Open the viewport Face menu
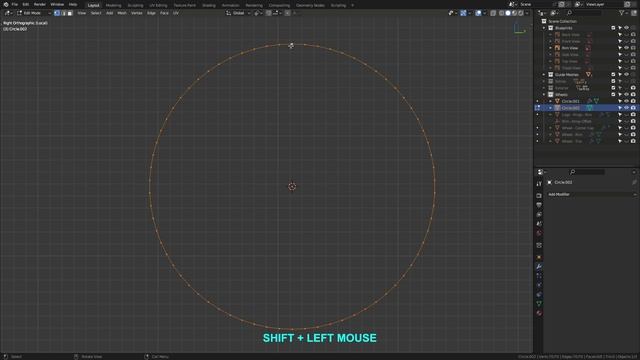 coord(164,13)
